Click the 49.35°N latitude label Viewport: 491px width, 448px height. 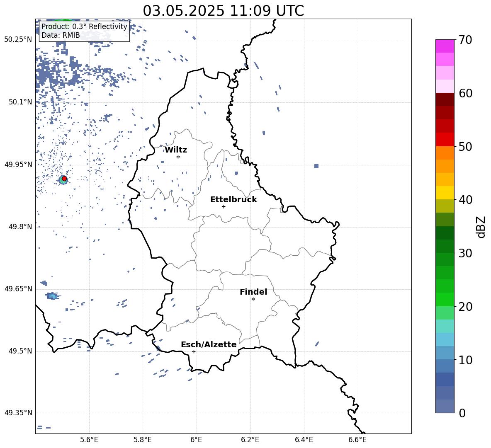point(18,413)
